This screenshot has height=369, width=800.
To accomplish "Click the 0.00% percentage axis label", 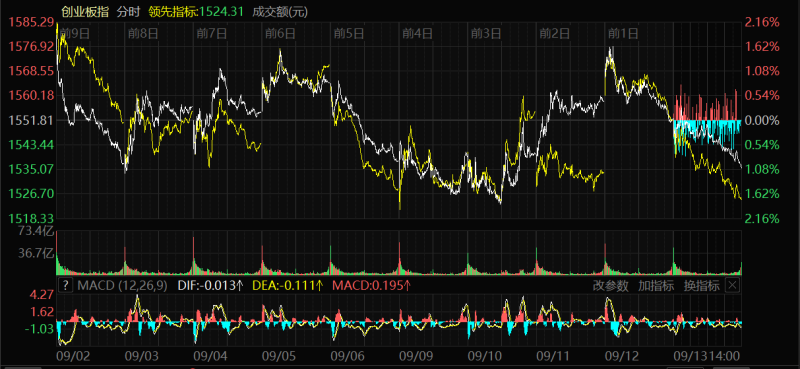I will 762,120.
